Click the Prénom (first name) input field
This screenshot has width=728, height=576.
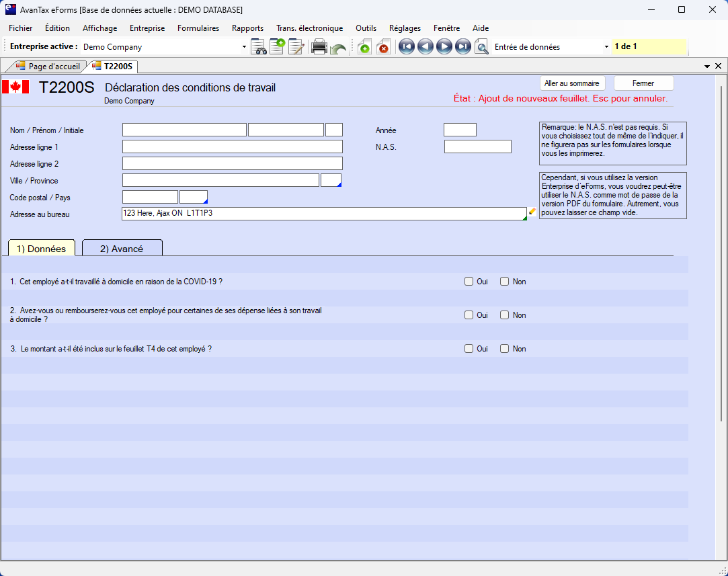tap(286, 130)
